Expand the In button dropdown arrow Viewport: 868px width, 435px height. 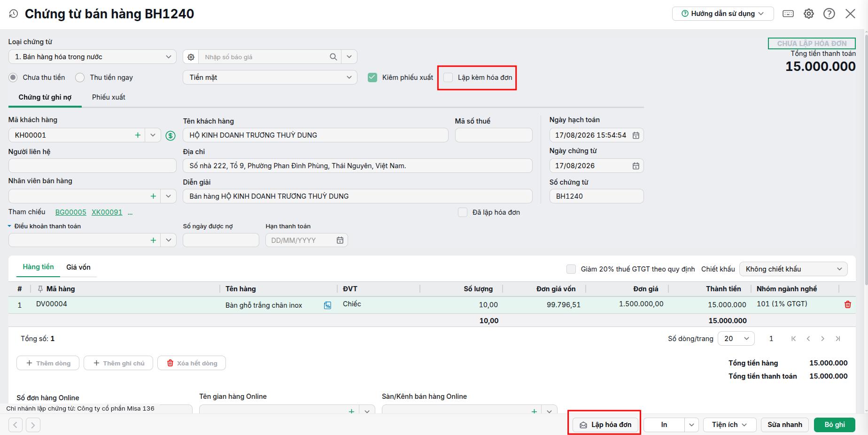click(x=691, y=425)
